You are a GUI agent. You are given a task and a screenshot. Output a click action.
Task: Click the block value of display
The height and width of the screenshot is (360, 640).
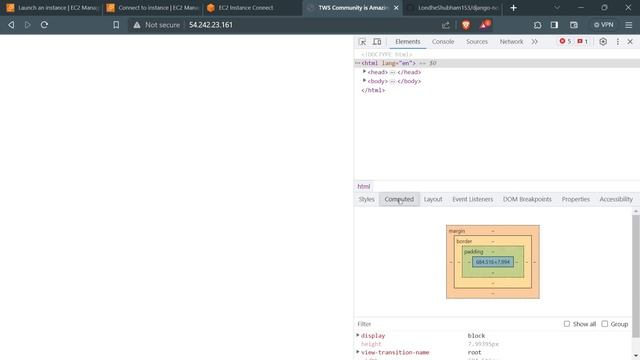click(x=476, y=336)
